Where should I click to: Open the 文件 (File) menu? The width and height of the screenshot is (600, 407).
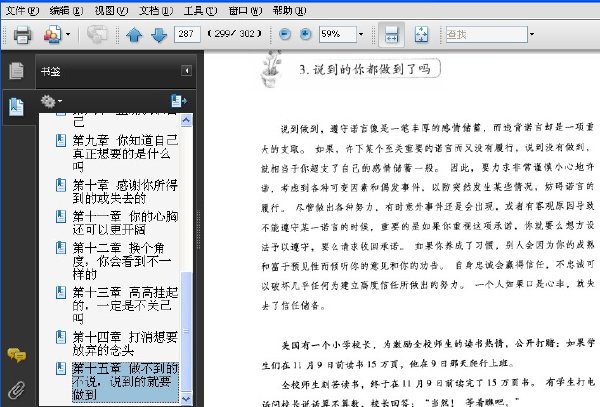click(x=22, y=11)
